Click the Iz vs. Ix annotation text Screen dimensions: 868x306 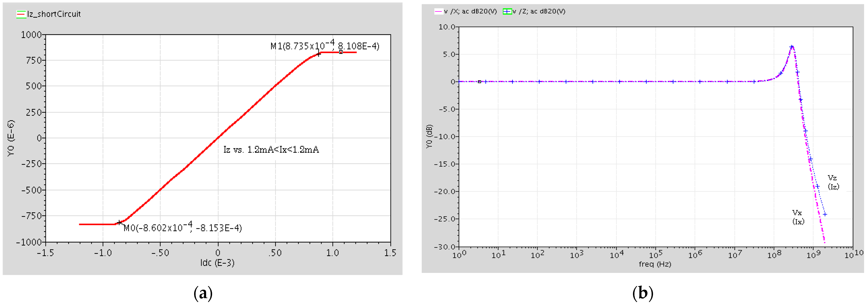271,149
